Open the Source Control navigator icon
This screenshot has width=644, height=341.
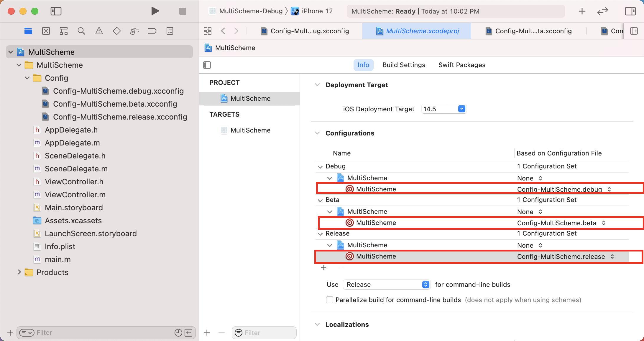(x=46, y=31)
